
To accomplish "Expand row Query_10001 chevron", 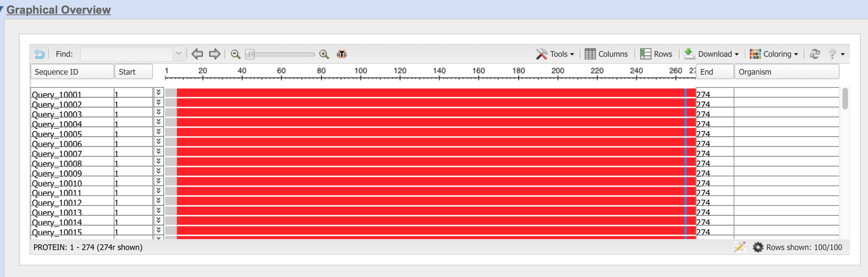I will [x=159, y=92].
